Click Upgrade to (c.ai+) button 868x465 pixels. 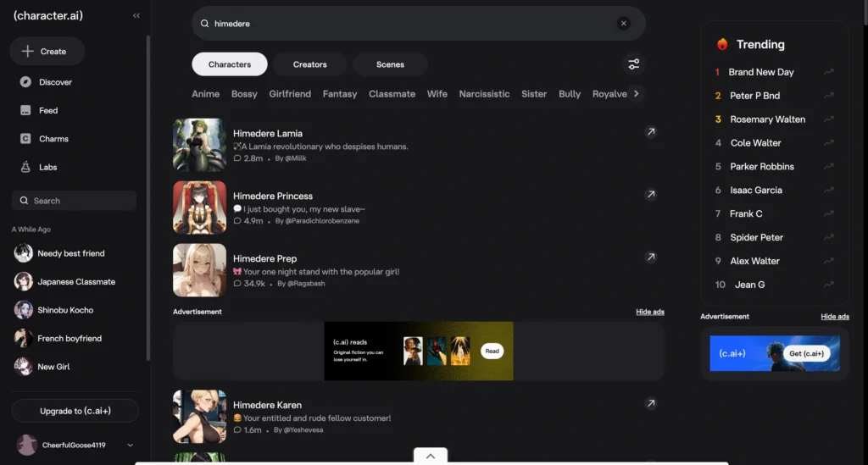click(x=75, y=411)
